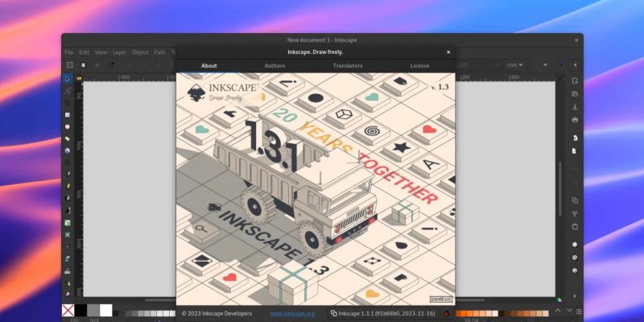Switch to the Translators tab
Viewport: 644px width, 322px height.
tap(348, 66)
